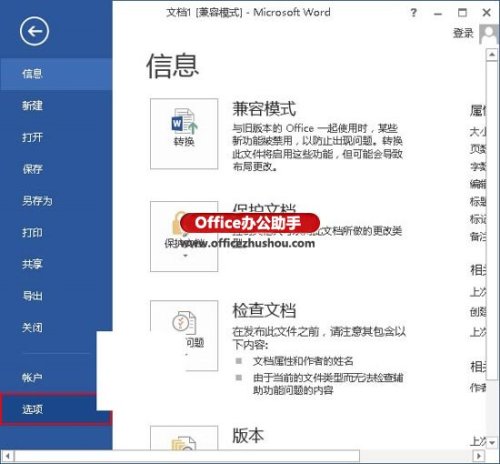The image size is (500, 464).
Task: Choose 打开 from the sidebar
Action: click(x=56, y=137)
